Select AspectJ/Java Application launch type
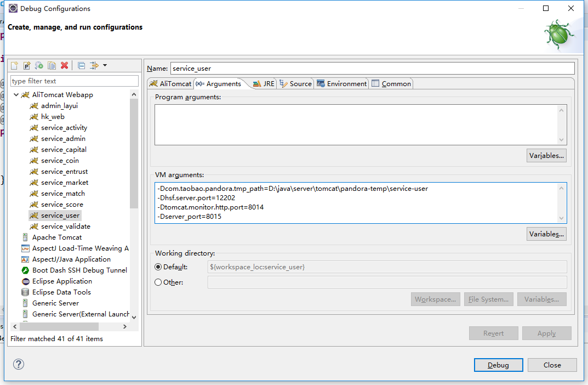This screenshot has width=588, height=385. 71,259
